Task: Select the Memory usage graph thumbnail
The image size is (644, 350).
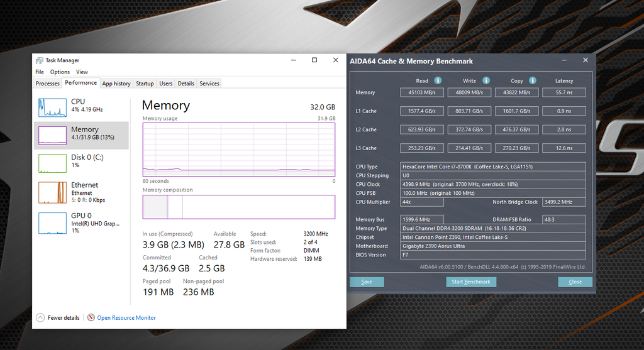Action: click(52, 135)
